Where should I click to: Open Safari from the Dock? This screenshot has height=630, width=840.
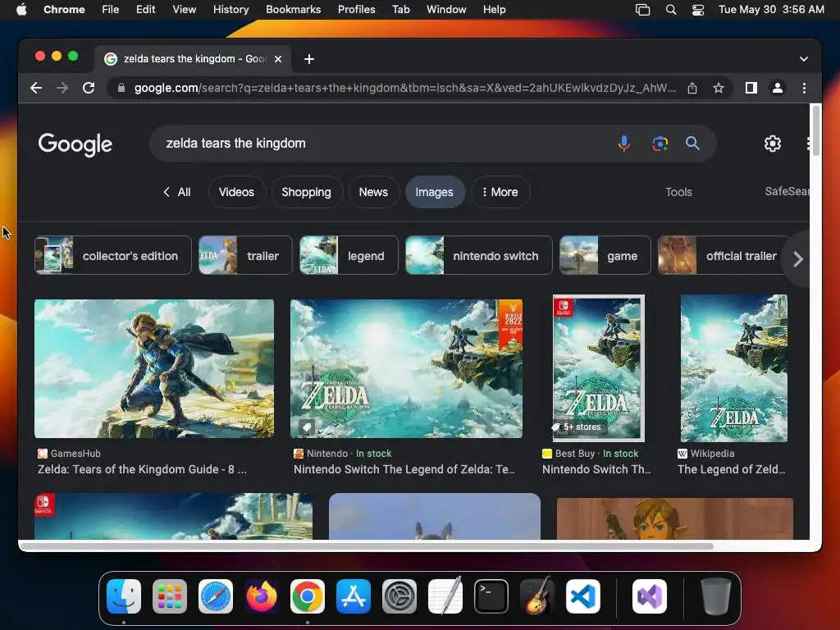[216, 596]
